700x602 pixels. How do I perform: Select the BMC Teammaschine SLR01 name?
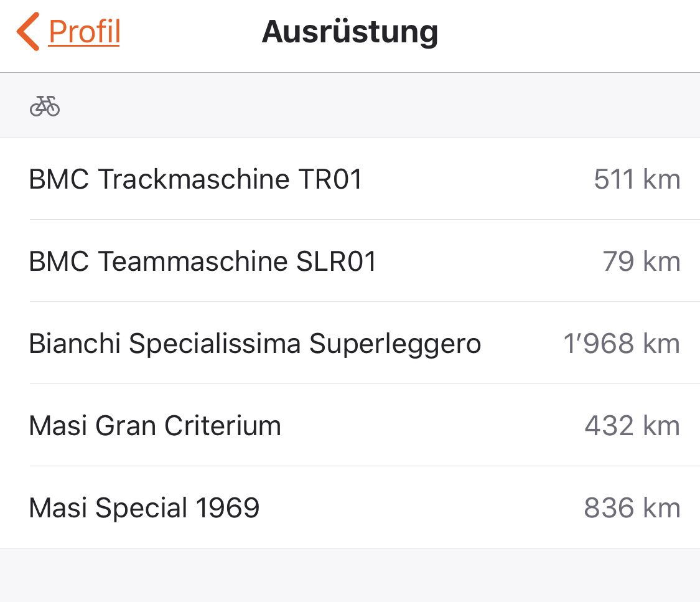click(x=203, y=261)
